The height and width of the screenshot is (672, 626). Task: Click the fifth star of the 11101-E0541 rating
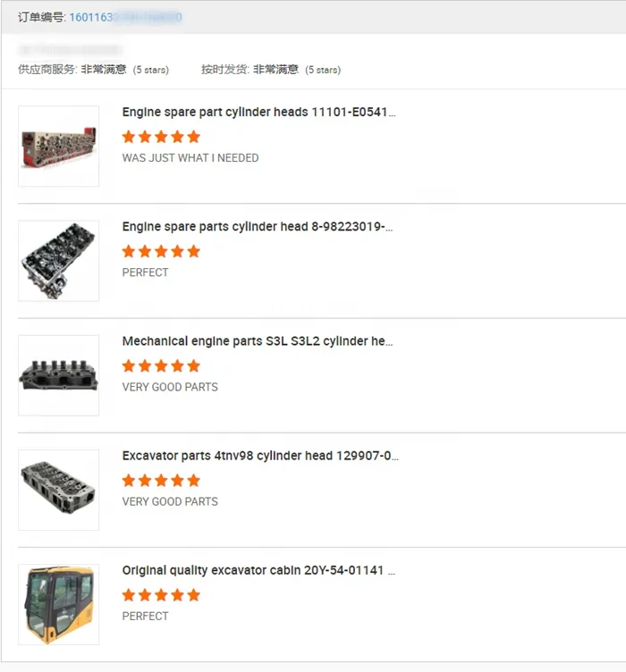pos(194,137)
